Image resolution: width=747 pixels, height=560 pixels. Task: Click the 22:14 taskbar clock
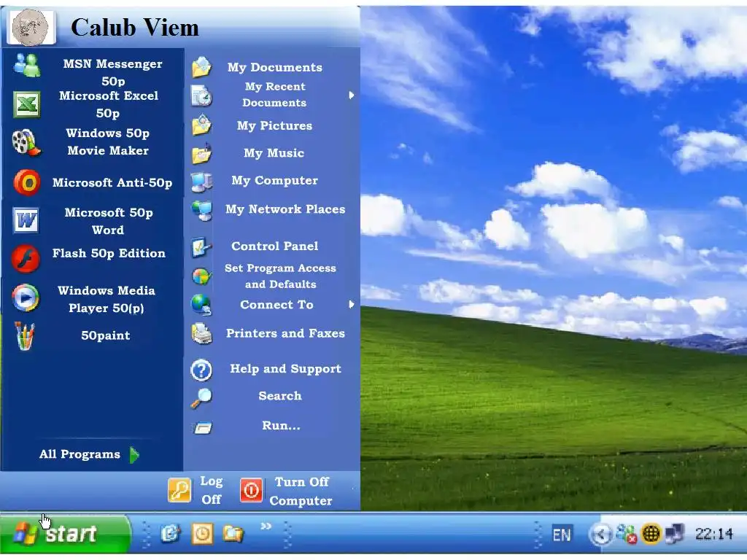[713, 534]
